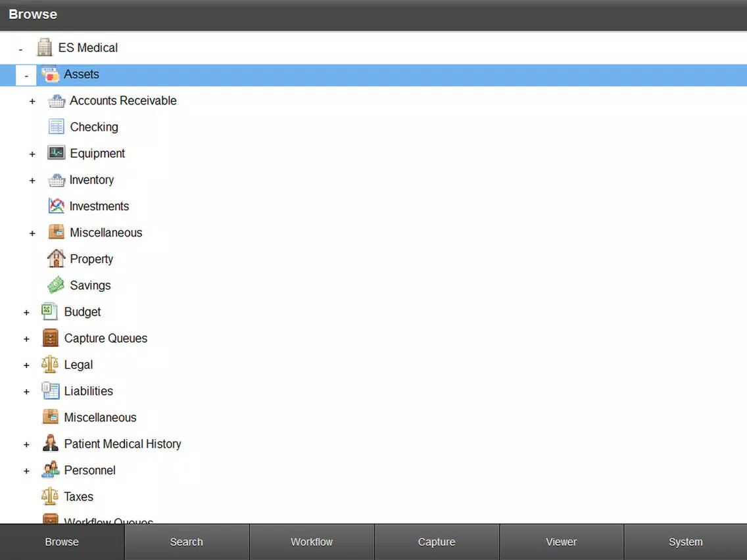
Task: Select the Savings label
Action: pyautogui.click(x=90, y=285)
